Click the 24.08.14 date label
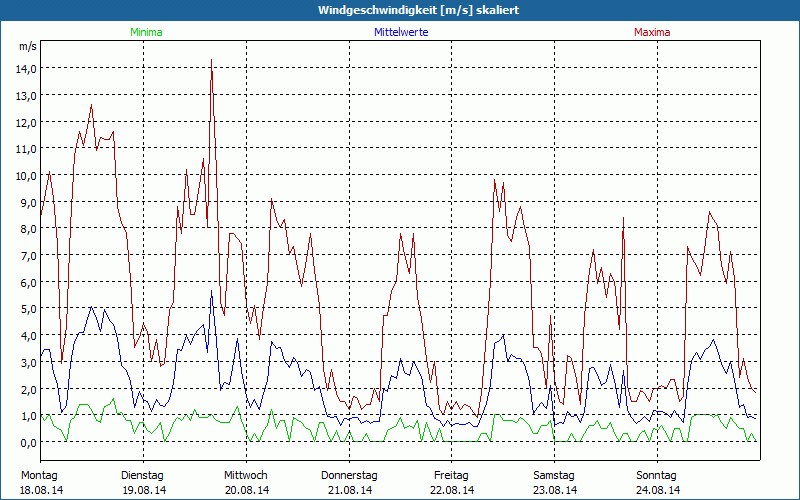Viewport: 800px width, 500px height. point(658,490)
